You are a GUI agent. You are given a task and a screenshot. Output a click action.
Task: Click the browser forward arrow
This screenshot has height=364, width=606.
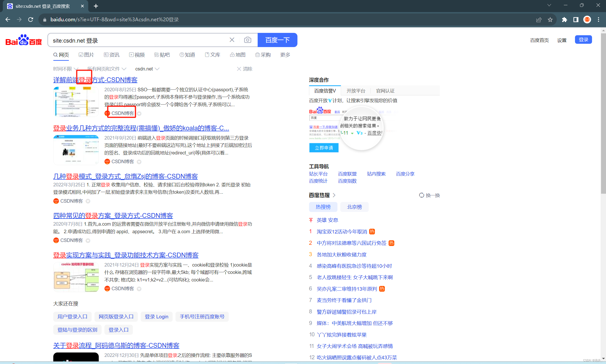coord(19,19)
